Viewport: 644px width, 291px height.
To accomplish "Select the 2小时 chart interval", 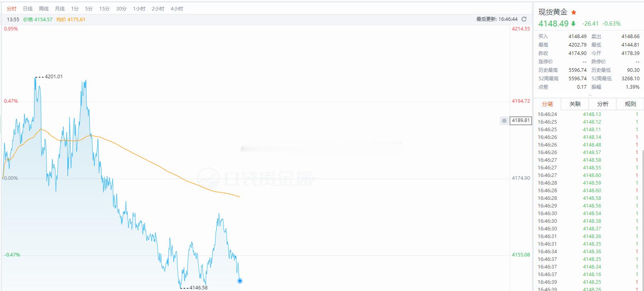I will [x=158, y=8].
